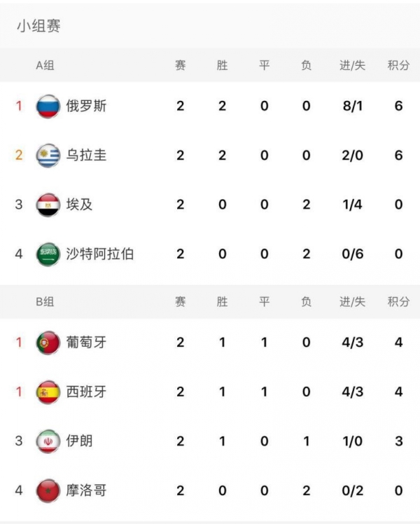Open the 俄罗斯 team name

tap(86, 106)
